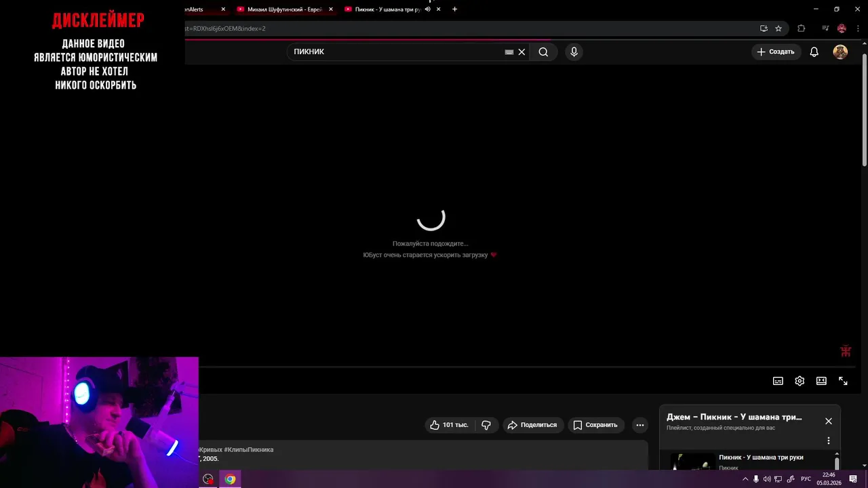The image size is (868, 488).
Task: Click the pen tray icon in system tray
Action: 791,479
